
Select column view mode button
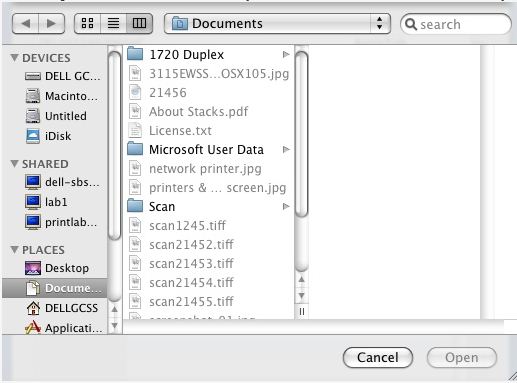(x=139, y=23)
